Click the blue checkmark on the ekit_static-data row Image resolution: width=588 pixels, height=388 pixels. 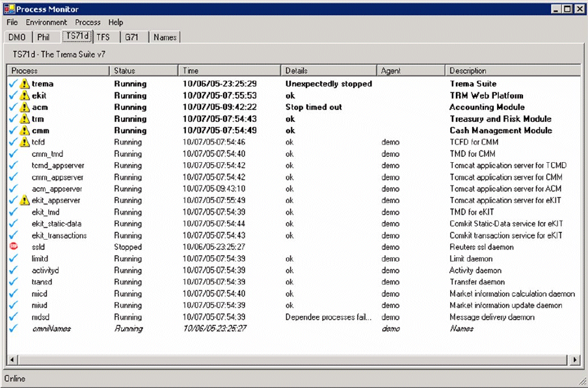[14, 223]
